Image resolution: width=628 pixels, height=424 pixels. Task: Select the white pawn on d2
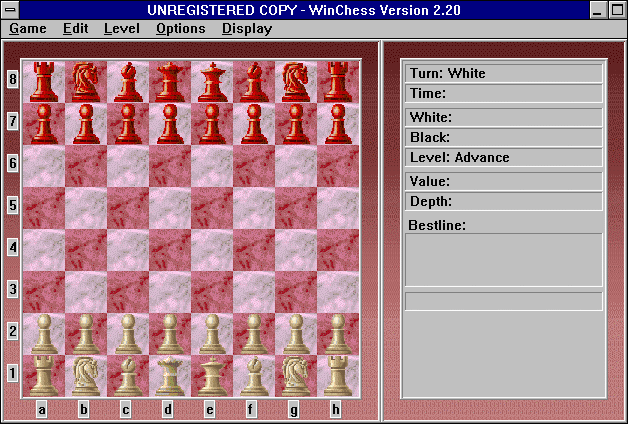point(170,334)
